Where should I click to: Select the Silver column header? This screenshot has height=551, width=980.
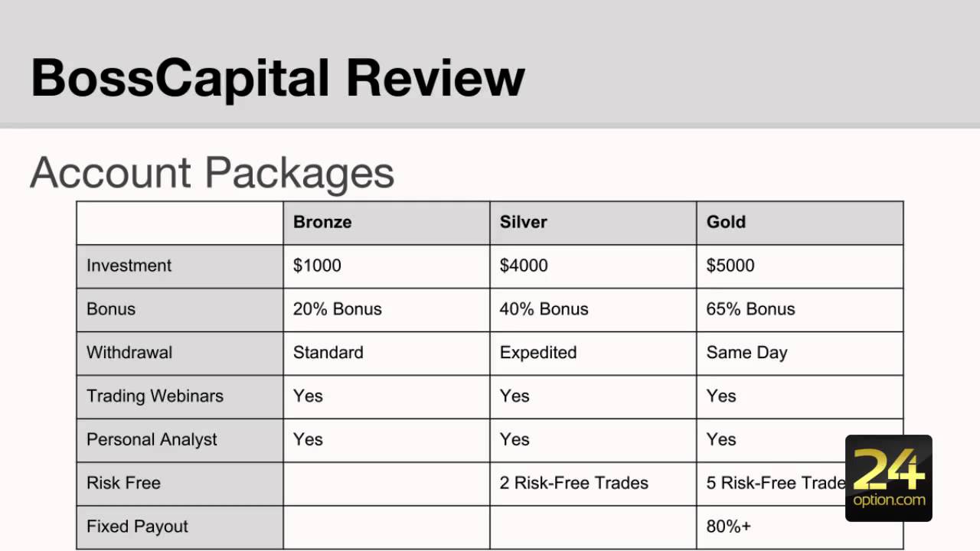click(x=524, y=222)
